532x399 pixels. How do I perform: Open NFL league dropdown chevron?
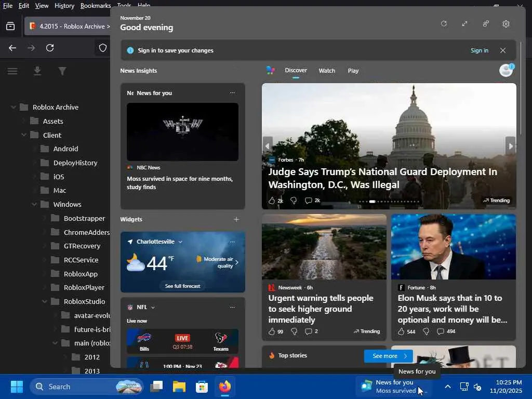coord(153,308)
